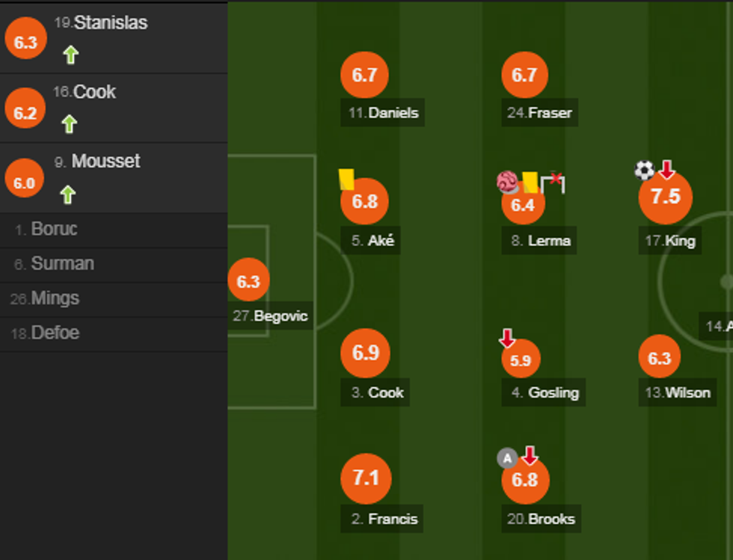Click the missed-shot goalpost icon above Lerma
The image size is (733, 560).
pos(553,181)
